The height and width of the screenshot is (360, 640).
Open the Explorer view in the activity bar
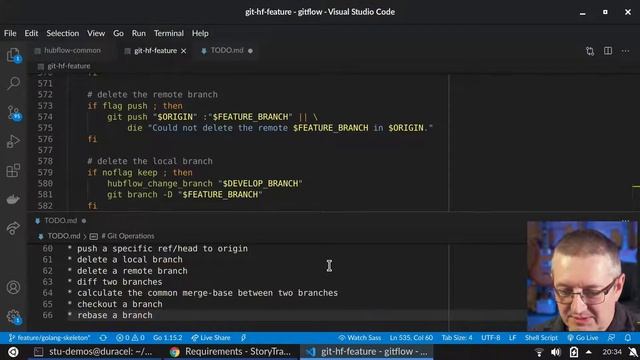(13, 55)
